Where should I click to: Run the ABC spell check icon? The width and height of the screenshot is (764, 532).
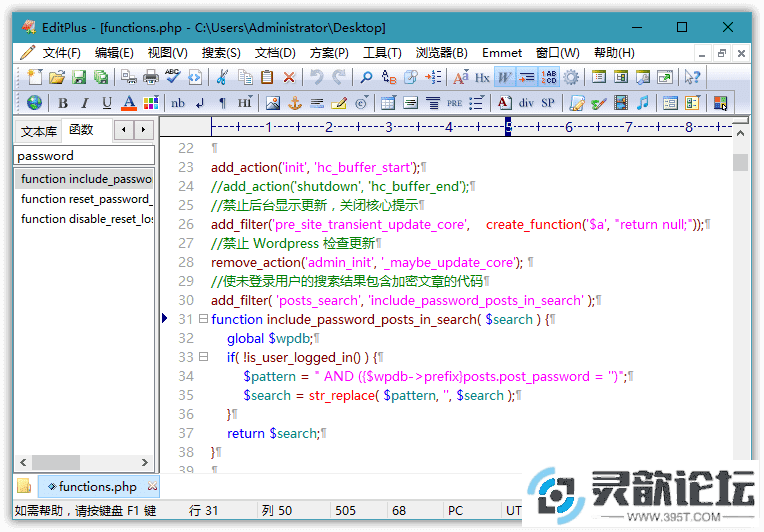click(x=172, y=77)
